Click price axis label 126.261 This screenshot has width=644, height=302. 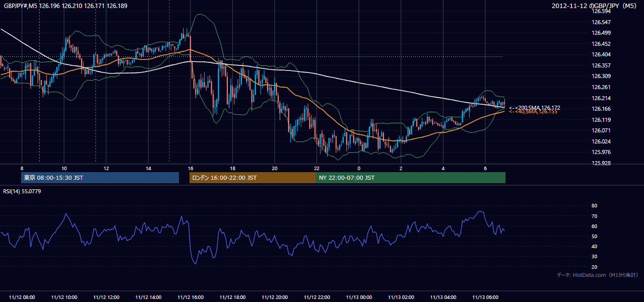(x=601, y=87)
